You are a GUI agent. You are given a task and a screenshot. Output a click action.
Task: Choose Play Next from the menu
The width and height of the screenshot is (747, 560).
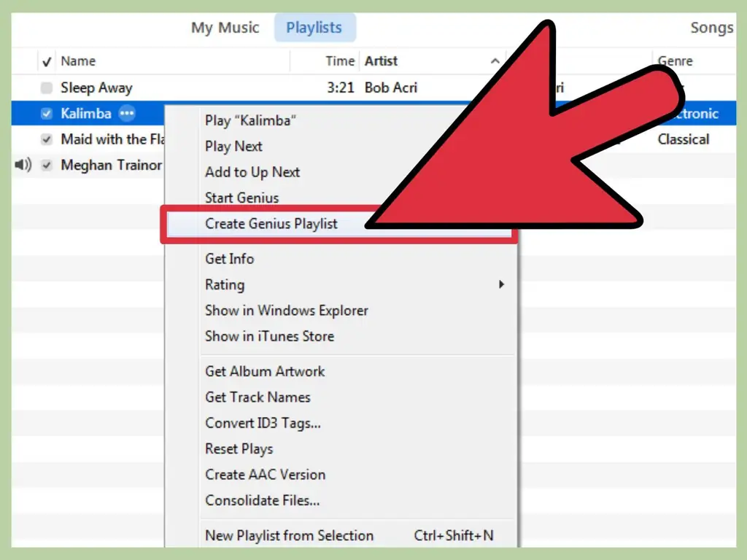(x=233, y=146)
